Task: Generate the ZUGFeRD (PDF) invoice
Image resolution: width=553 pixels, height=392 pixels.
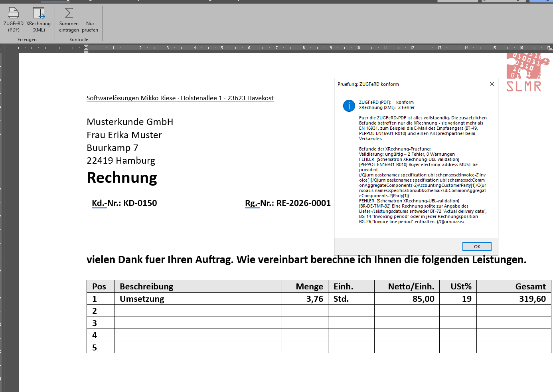Action: click(x=14, y=20)
